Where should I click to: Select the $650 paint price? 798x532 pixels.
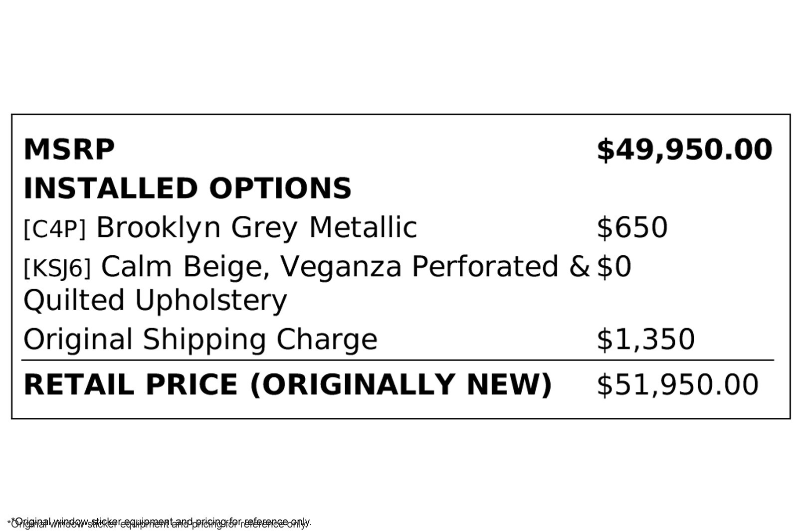[632, 227]
